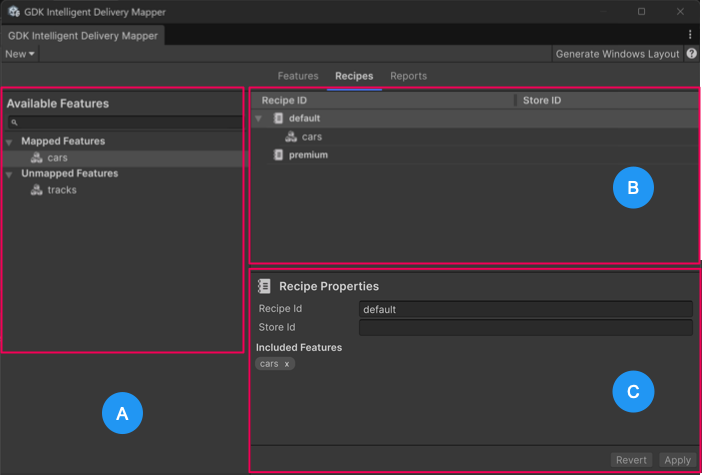Collapse the Mapped Features group
This screenshot has width=702, height=476.
9,142
